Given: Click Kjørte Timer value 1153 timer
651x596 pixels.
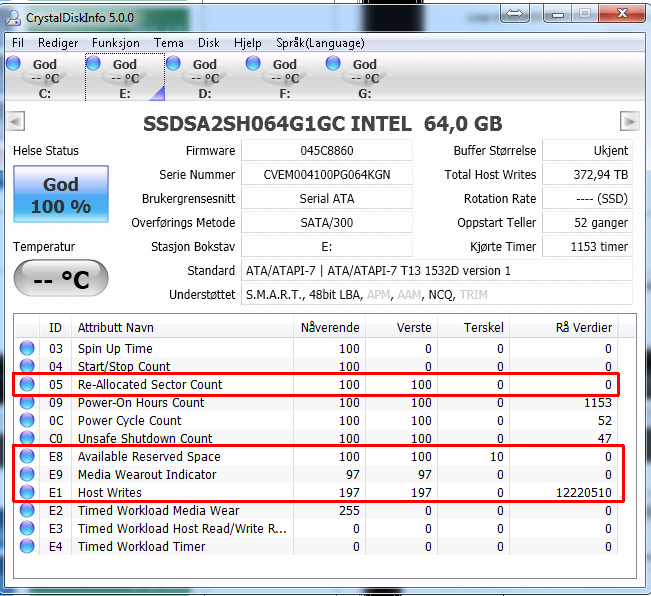Looking at the screenshot, I should click(587, 247).
